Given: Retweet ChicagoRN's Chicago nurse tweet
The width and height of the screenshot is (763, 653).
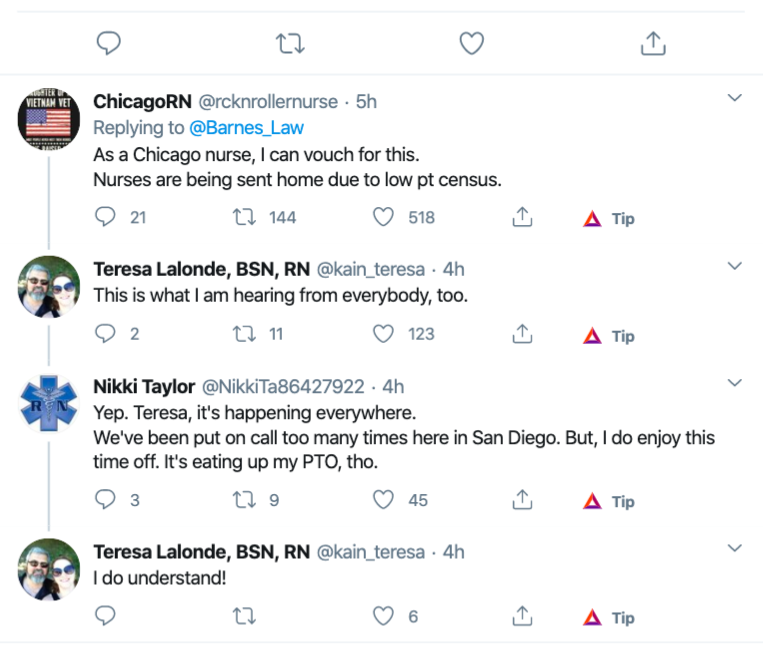Looking at the screenshot, I should click(241, 217).
